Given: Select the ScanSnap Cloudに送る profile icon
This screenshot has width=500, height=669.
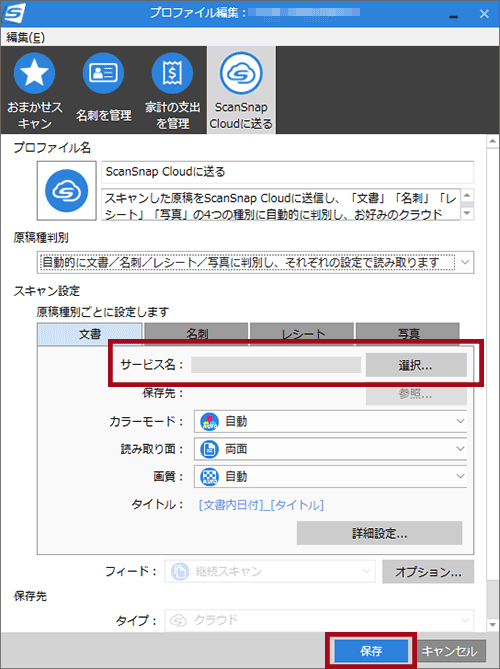Looking at the screenshot, I should click(x=241, y=73).
